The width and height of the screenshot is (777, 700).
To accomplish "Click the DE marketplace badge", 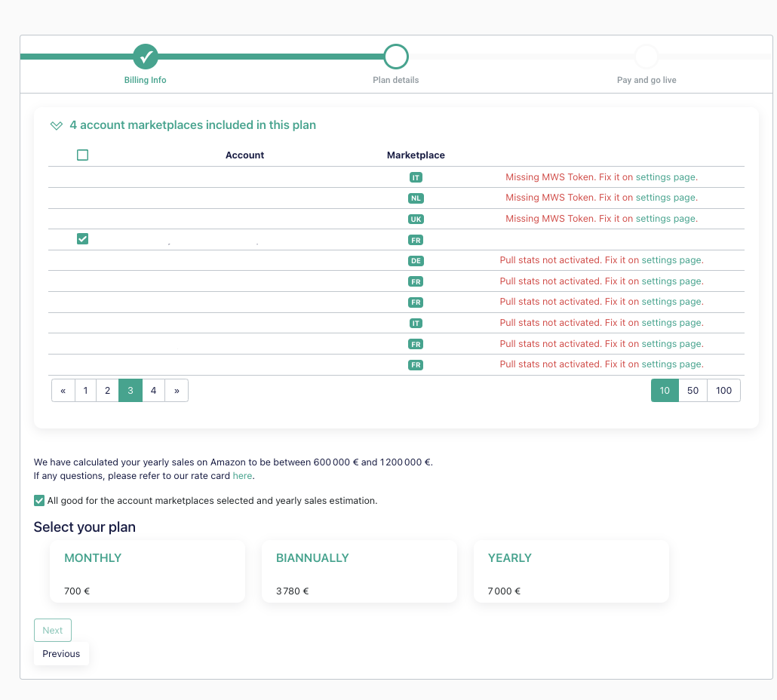I will 416,260.
